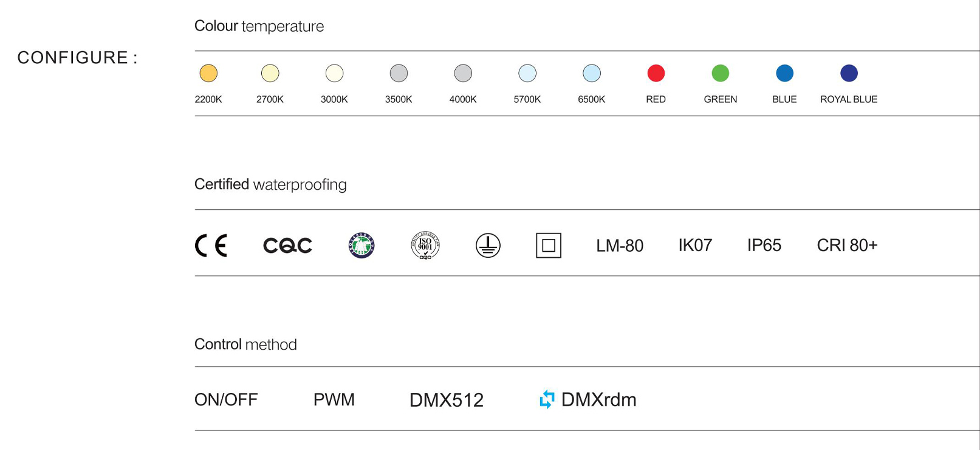Click the IP65 rating label
The width and height of the screenshot is (980, 450).
pos(764,245)
